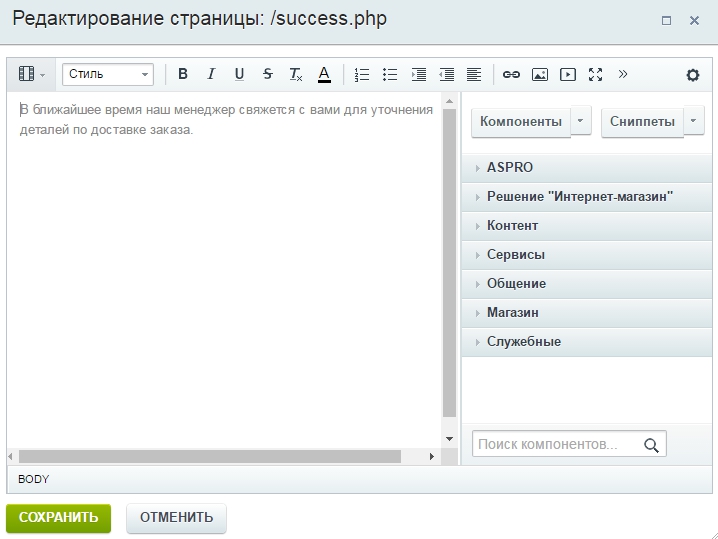Open the text color picker
718x539 pixels.
(324, 74)
